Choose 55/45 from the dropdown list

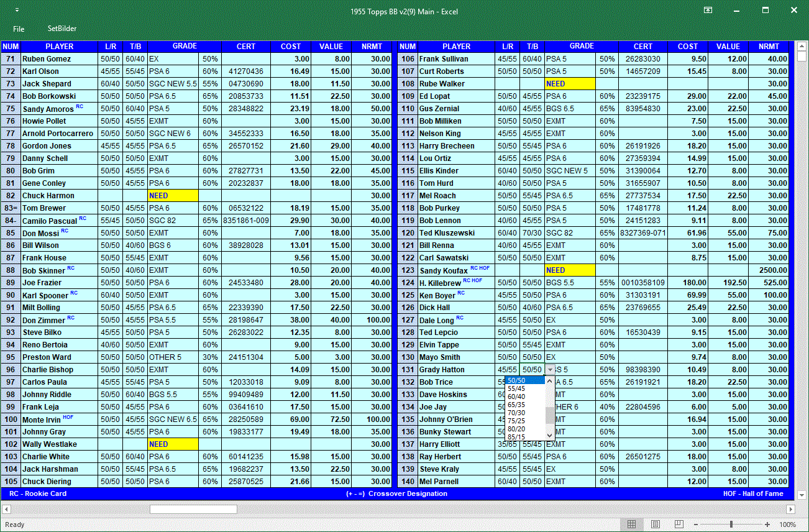pyautogui.click(x=525, y=388)
